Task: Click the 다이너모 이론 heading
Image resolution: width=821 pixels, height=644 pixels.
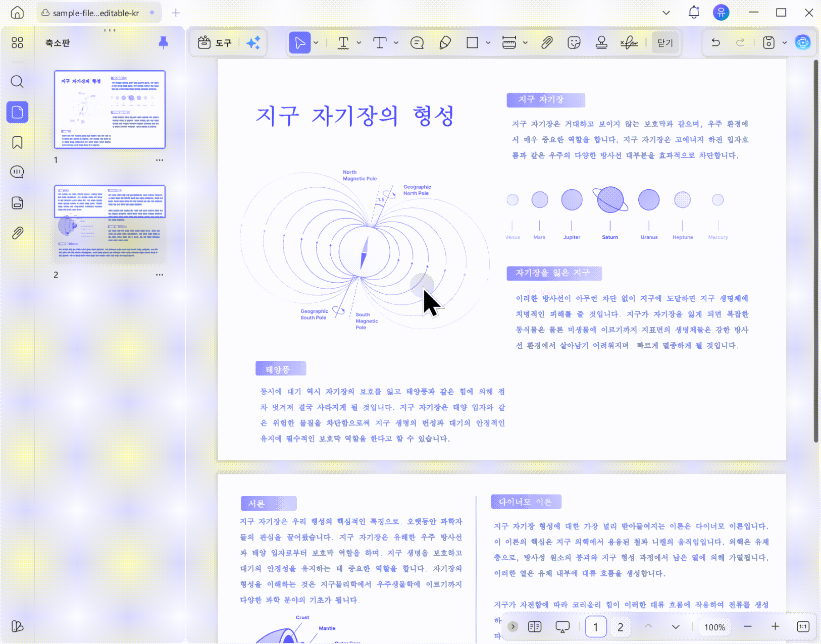Action: [526, 502]
